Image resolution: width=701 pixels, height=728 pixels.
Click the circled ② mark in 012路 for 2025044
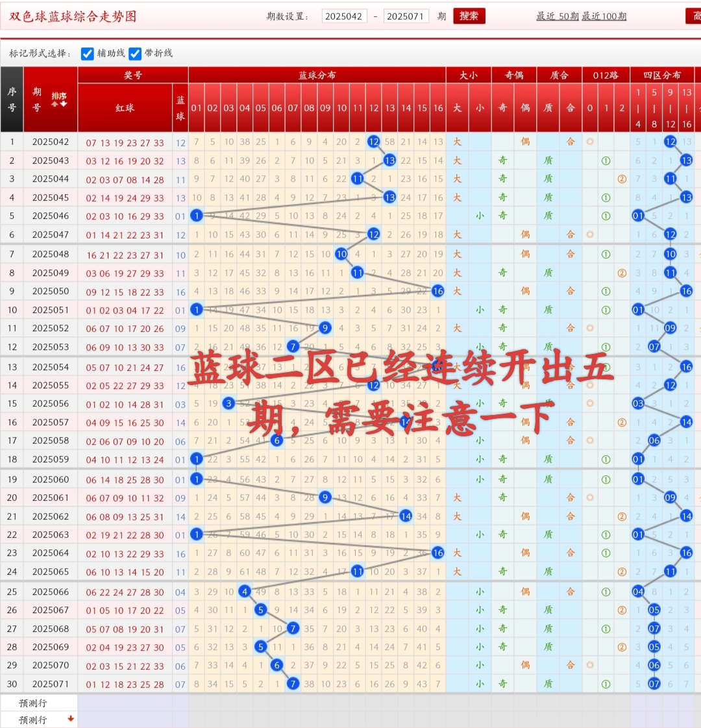tap(621, 179)
